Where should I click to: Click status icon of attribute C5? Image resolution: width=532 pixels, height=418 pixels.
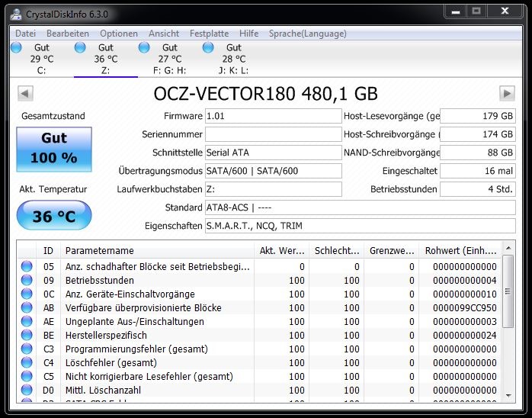[27, 376]
